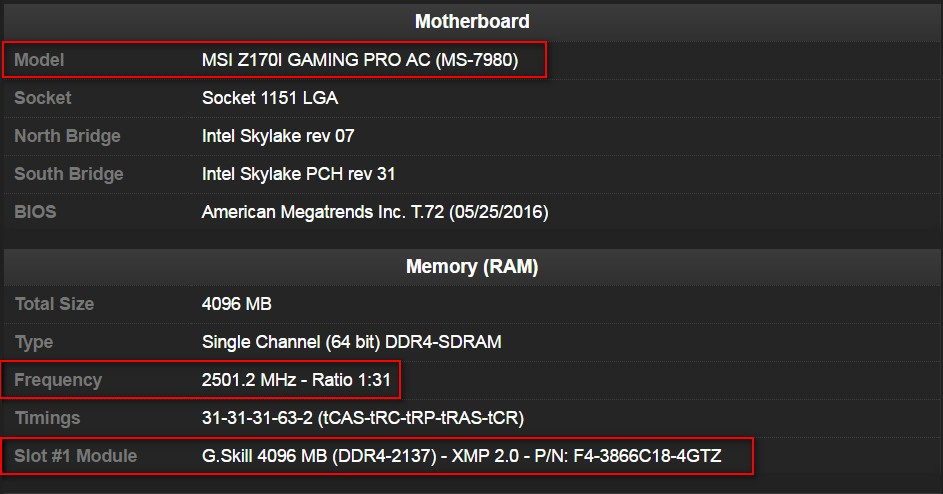Screen dimensions: 943x494
Task: Click the Single Channel DDR4-SDRAM type value
Action: [352, 342]
